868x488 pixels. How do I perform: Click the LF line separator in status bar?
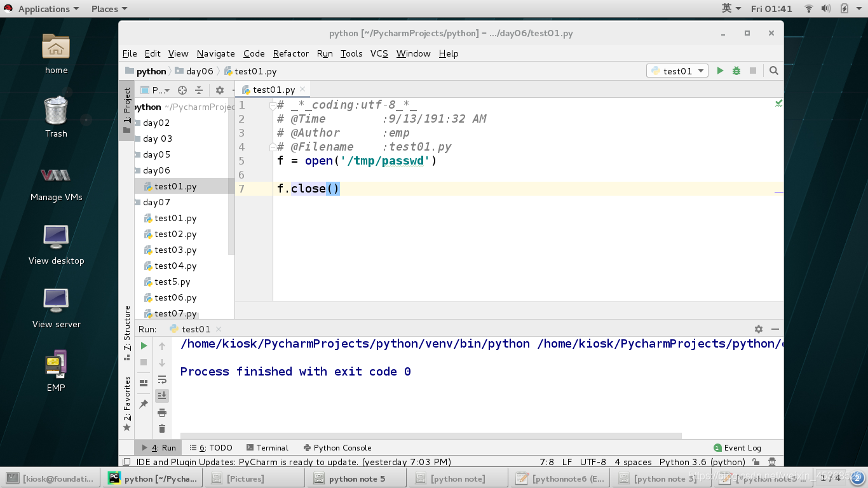pyautogui.click(x=567, y=462)
